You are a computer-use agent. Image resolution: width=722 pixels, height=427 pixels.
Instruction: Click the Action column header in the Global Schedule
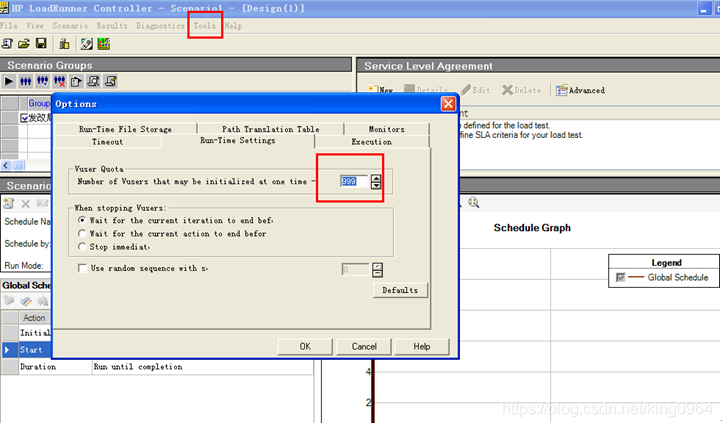(35, 318)
